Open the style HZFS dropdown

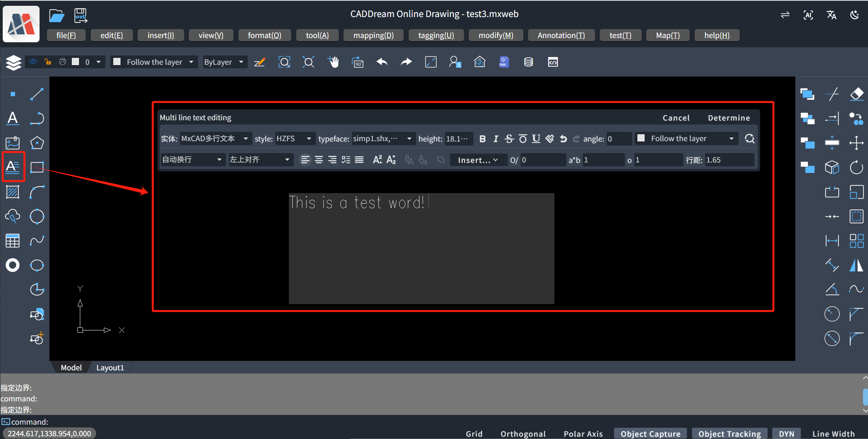pos(294,139)
